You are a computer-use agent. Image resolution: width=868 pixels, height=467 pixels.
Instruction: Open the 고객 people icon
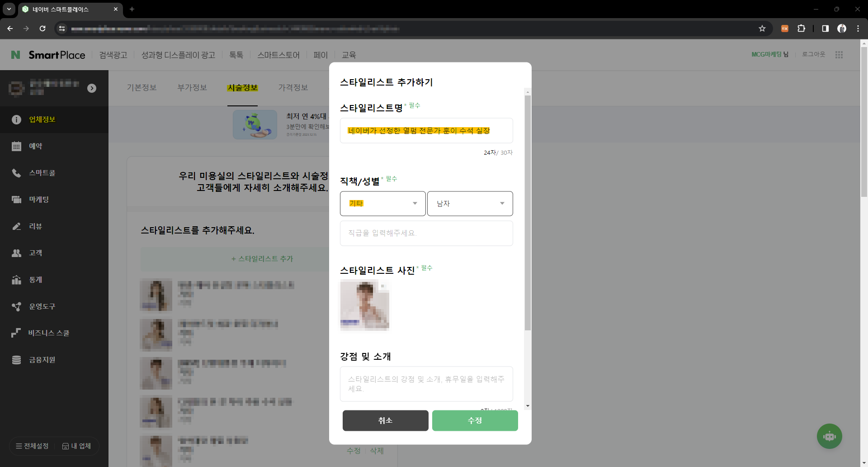(x=16, y=253)
